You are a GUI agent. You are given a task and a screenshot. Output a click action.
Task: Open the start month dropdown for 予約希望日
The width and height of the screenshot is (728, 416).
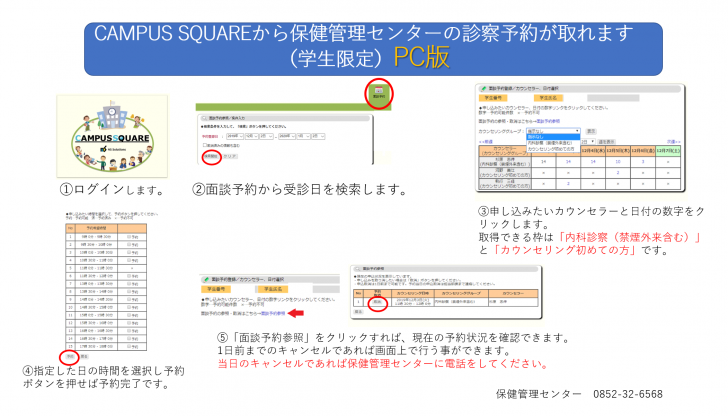(252, 136)
